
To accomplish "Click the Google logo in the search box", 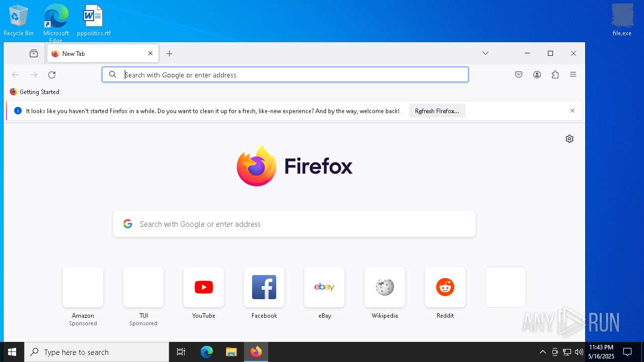I will click(x=128, y=224).
